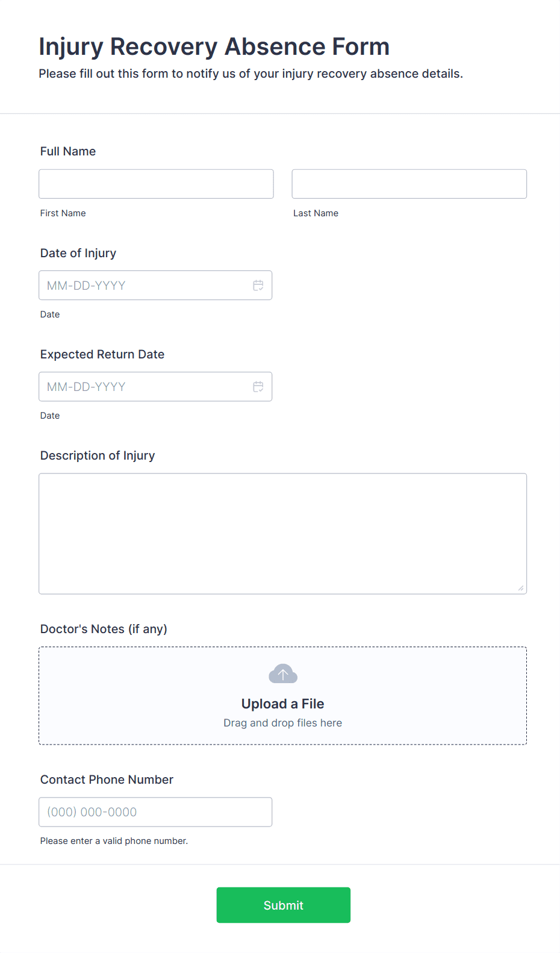Click the "Contact Phone Number" label
The width and height of the screenshot is (560, 953).
[x=107, y=780]
